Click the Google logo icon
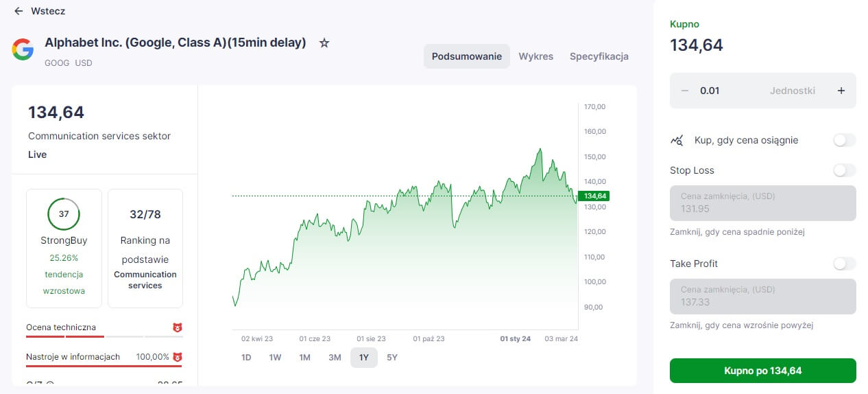Viewport: 868px width, 394px height. (x=23, y=49)
